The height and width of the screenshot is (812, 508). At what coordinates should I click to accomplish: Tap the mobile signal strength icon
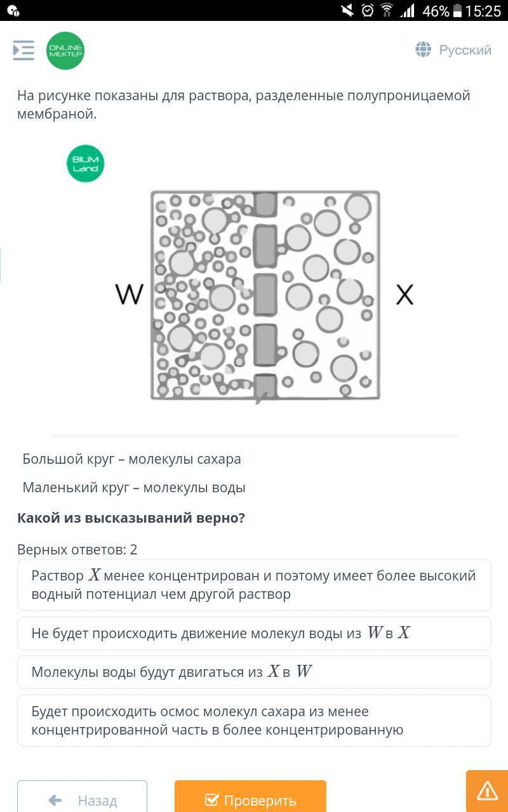click(x=407, y=10)
